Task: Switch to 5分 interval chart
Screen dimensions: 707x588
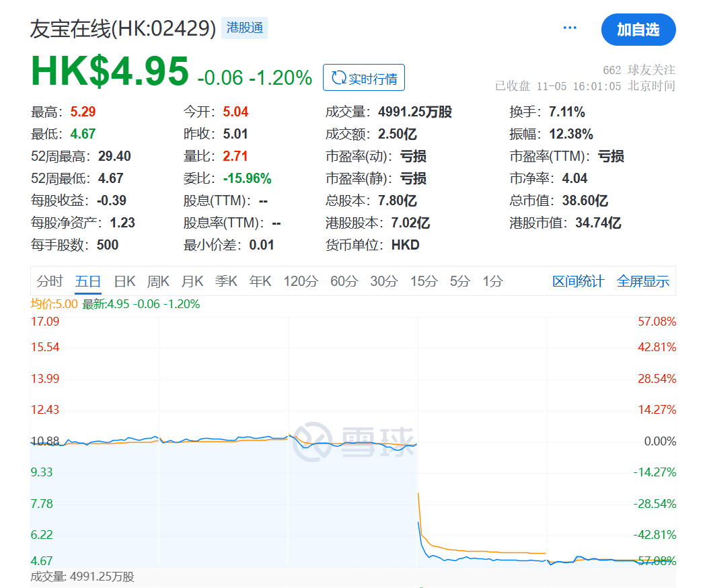Action: coord(460,281)
